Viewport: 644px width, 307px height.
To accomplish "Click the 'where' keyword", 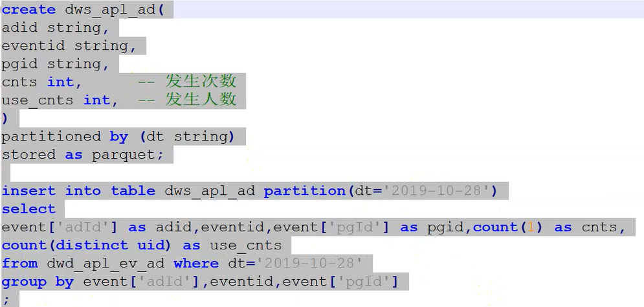I will point(196,263).
